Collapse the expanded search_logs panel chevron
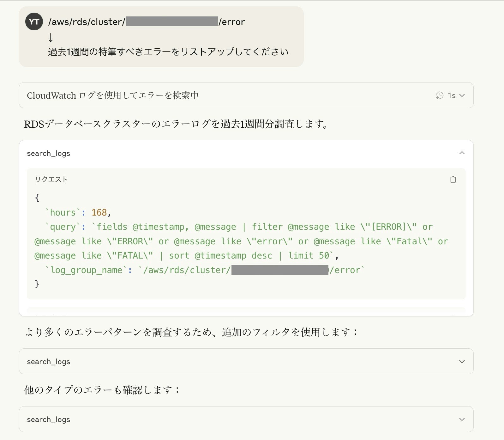The image size is (504, 440). coord(462,153)
